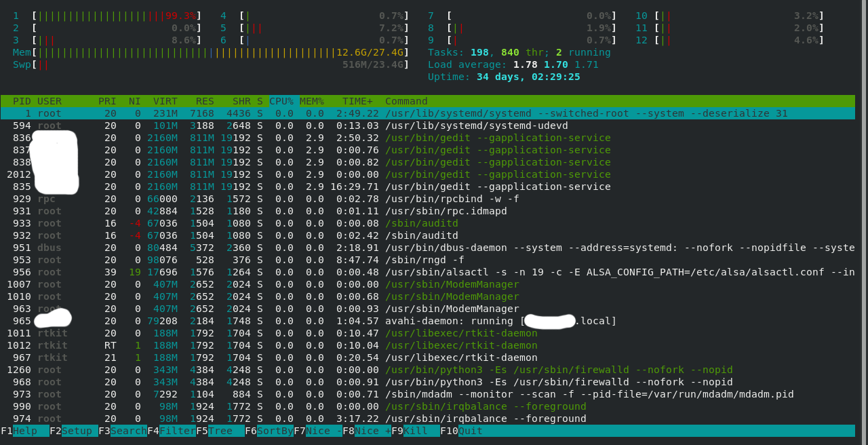
Task: Sort by the TIME+ column header
Action: 357,101
